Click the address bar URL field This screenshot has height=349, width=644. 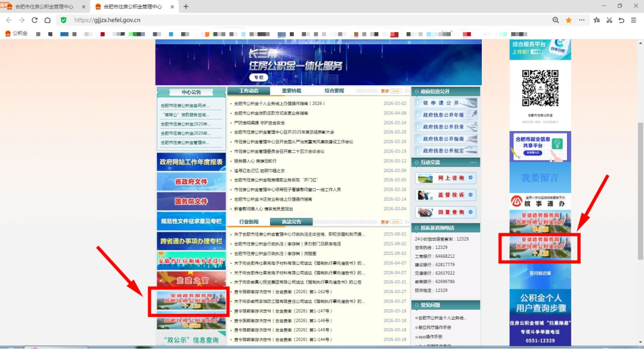point(298,20)
